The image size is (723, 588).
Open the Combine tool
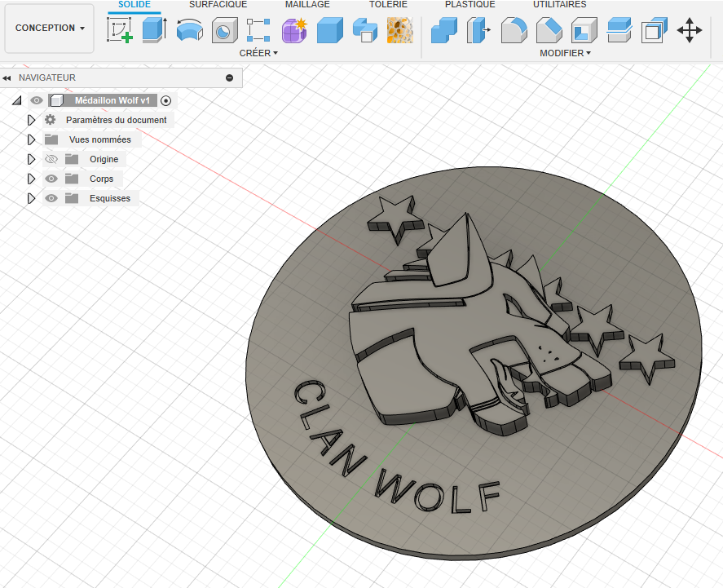pos(655,30)
